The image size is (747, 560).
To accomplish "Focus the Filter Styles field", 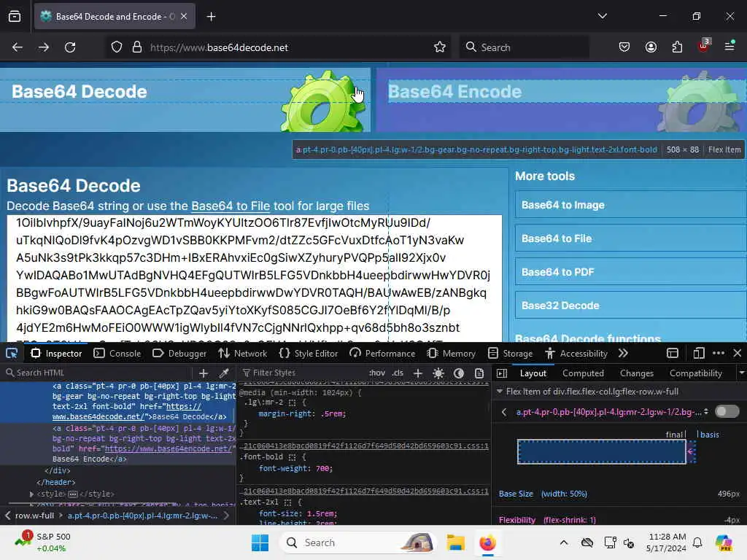I will pyautogui.click(x=303, y=373).
